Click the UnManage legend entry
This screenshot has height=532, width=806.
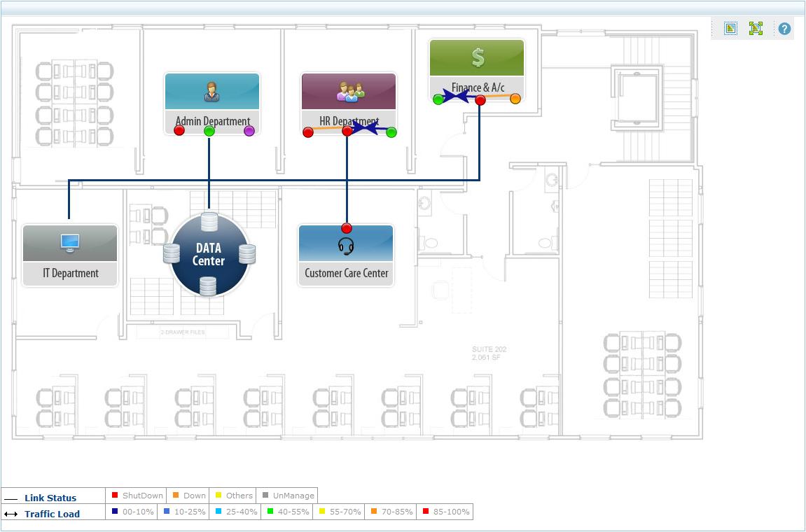tap(287, 496)
